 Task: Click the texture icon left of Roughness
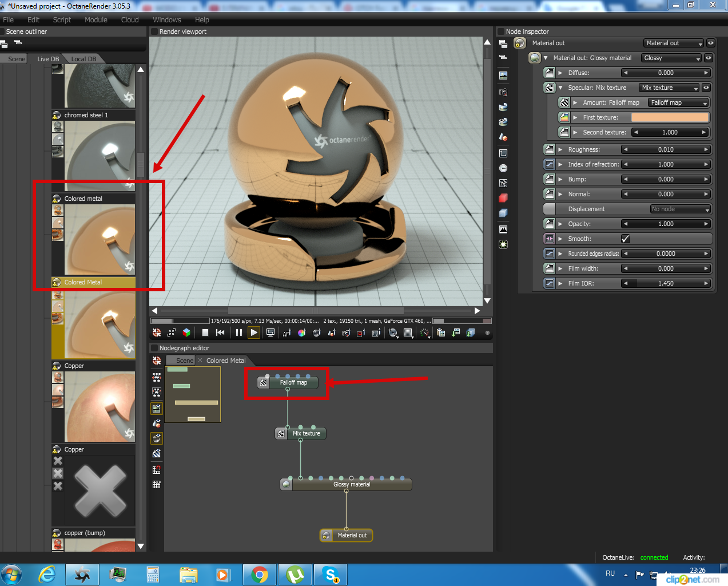550,149
